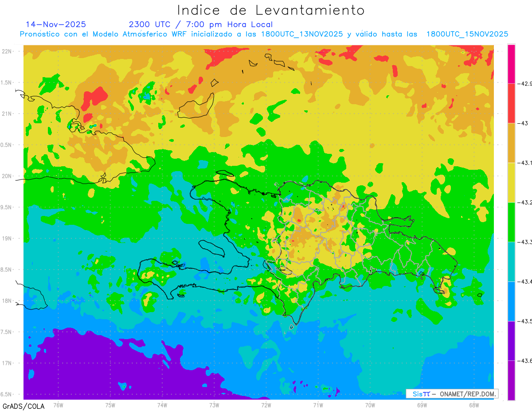Click the "19N" latitude label

pyautogui.click(x=8, y=239)
